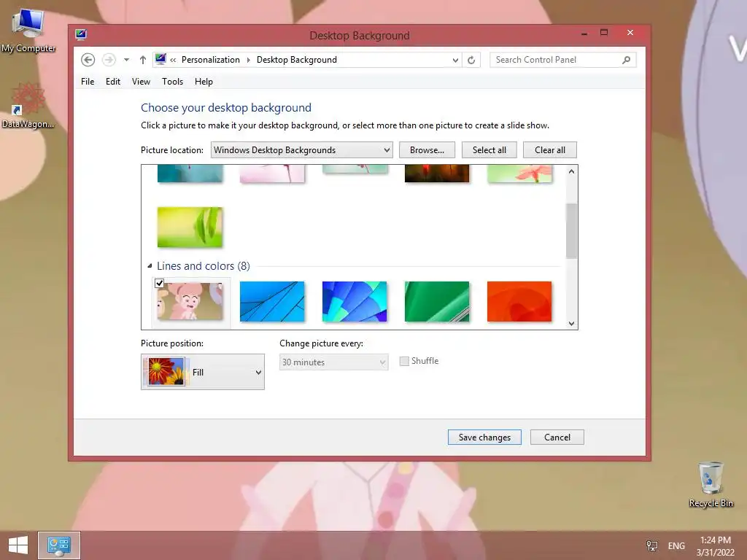This screenshot has width=747, height=560.
Task: Click the network icon in system tray
Action: pos(651,545)
